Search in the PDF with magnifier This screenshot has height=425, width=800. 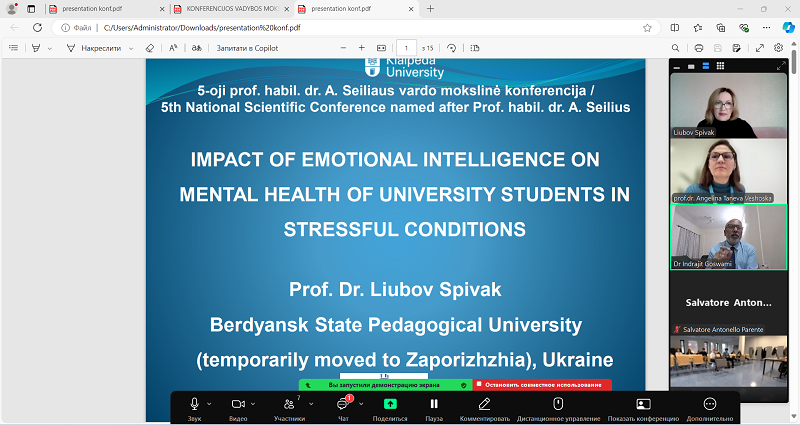pyautogui.click(x=675, y=48)
